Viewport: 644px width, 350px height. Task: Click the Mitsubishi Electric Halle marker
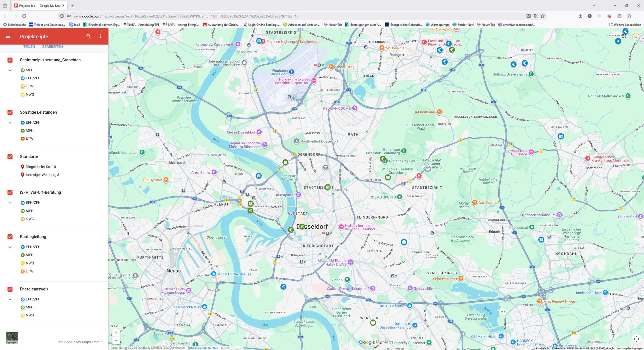pyautogui.click(x=351, y=262)
